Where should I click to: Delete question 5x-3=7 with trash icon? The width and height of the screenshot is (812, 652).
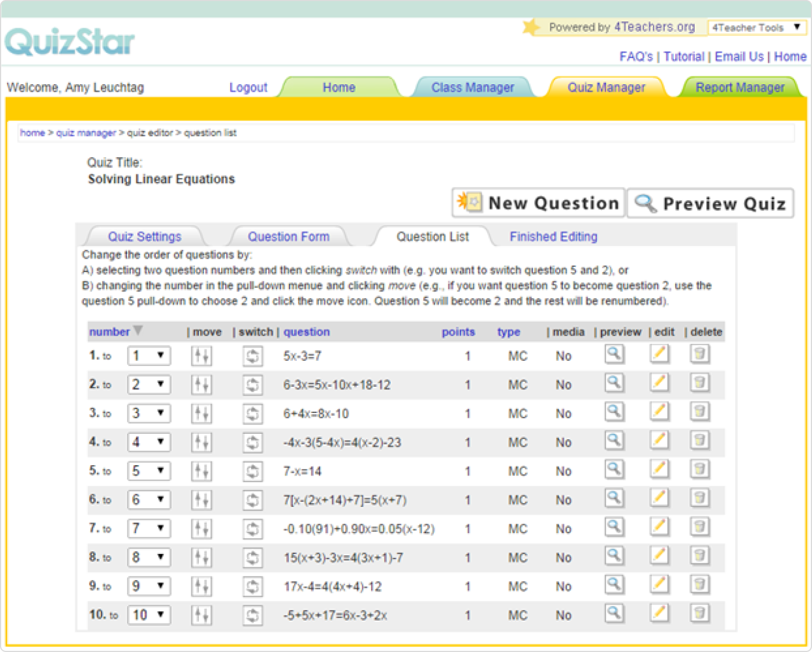pyautogui.click(x=699, y=354)
